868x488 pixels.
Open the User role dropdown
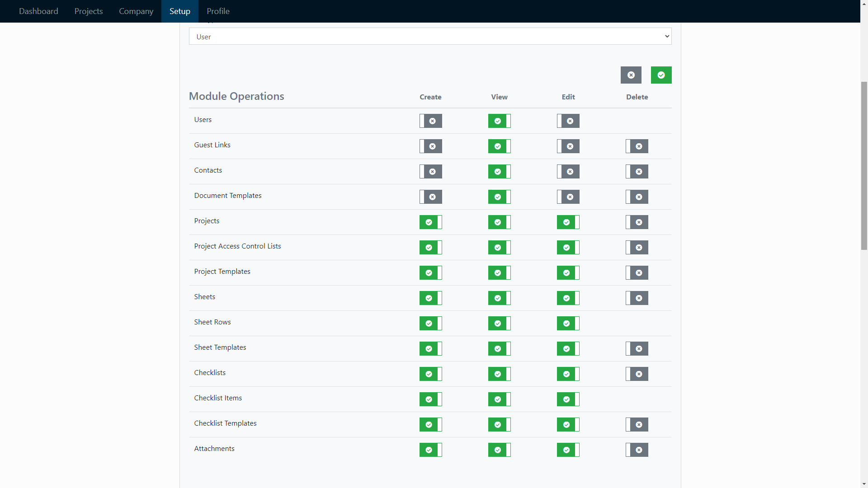pyautogui.click(x=430, y=36)
